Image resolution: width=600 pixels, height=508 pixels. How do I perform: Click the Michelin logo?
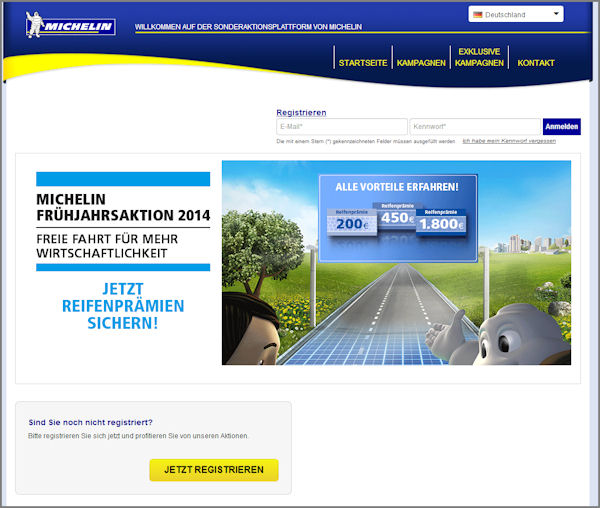(x=70, y=25)
